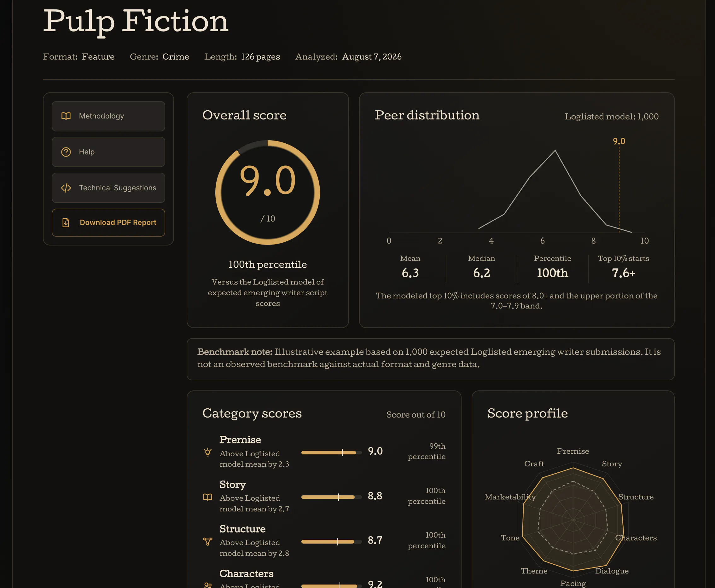Click the Structure category name
Viewport: 715px width, 588px height.
tap(242, 529)
